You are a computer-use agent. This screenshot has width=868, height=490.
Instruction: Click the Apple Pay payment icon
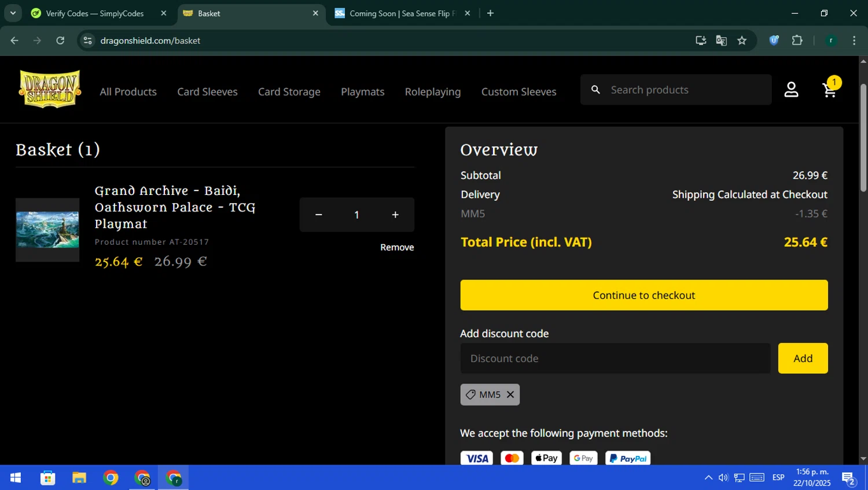(x=546, y=458)
